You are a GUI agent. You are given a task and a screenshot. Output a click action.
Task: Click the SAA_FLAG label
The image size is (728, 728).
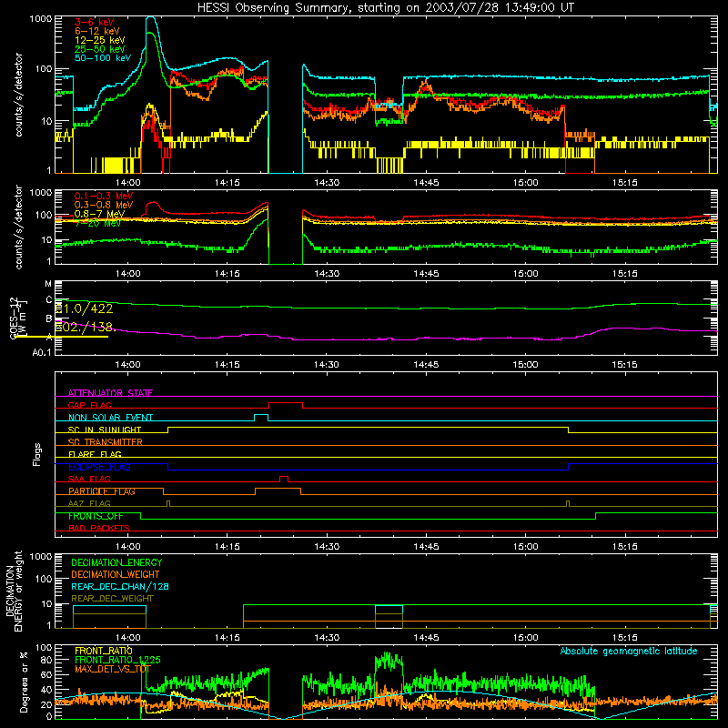[x=89, y=479]
